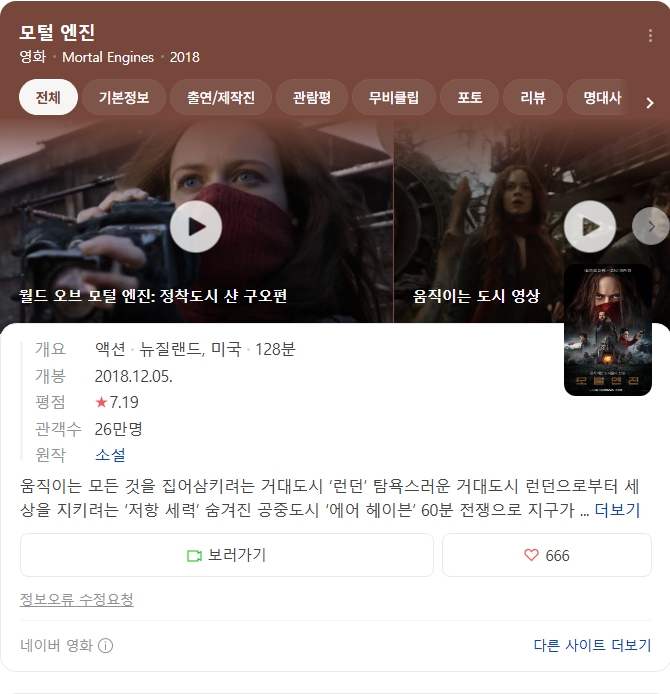Click the 보러가기 watch button
The width and height of the screenshot is (670, 694).
(227, 555)
